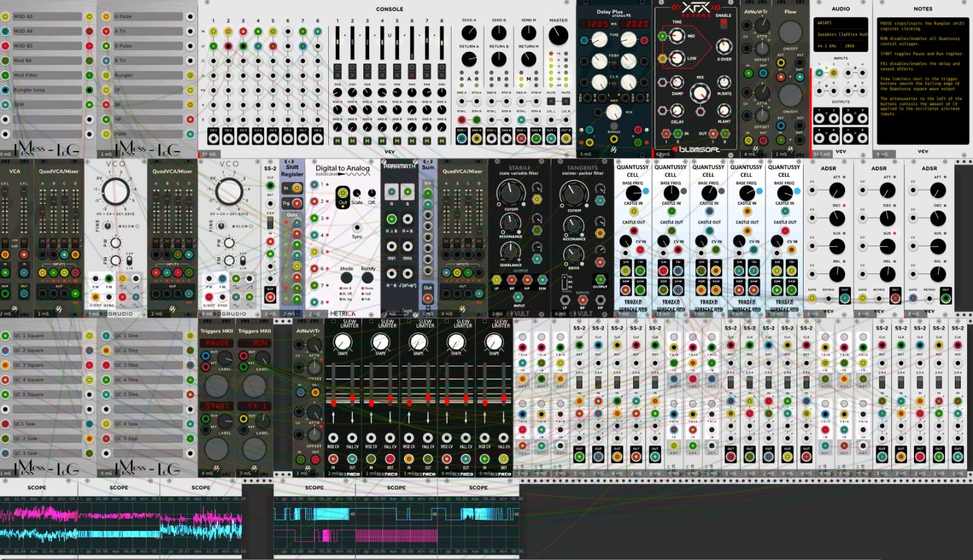The image size is (973, 560).
Task: Click the Console MASTER knob
Action: 559,36
